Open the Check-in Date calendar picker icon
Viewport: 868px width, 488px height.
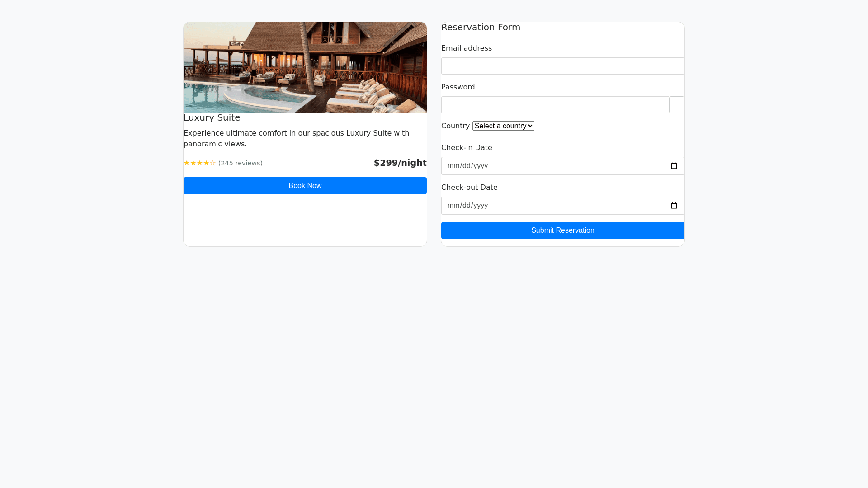674,166
